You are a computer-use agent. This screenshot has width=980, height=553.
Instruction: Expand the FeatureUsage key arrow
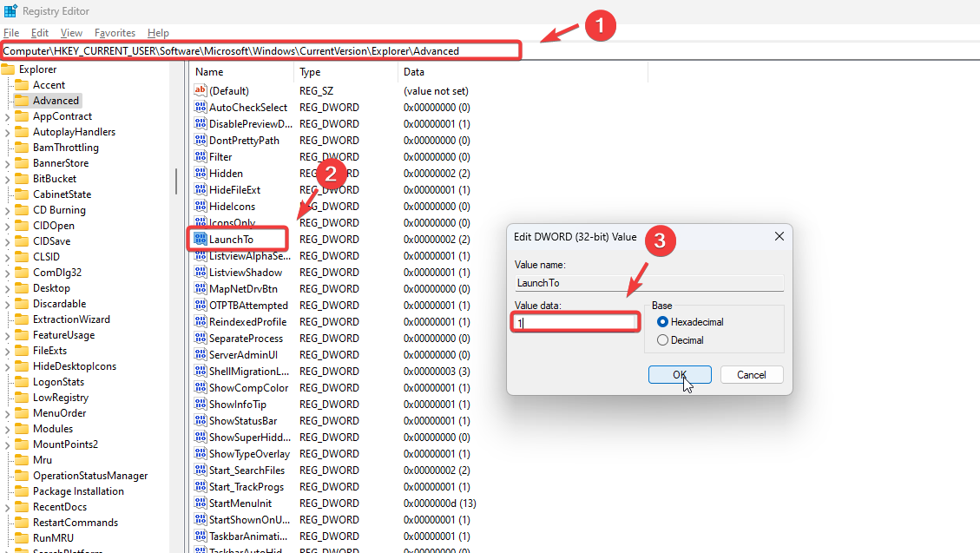pyautogui.click(x=7, y=336)
